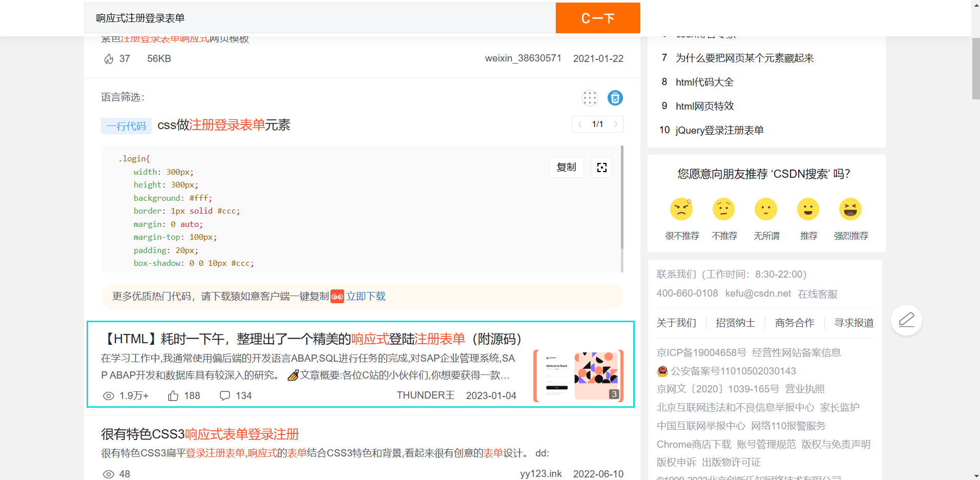Screen dimensions: 980x480
Task: Go to next code snippet page arrow
Action: [615, 124]
